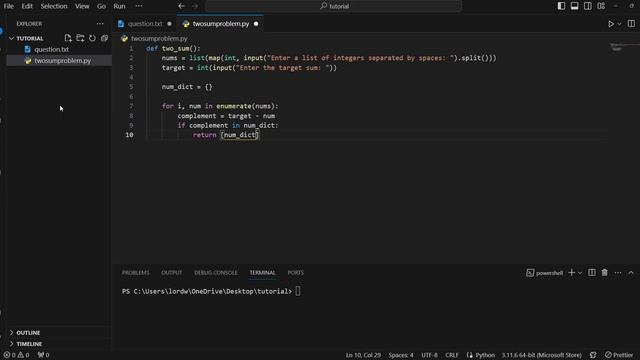Kill terminal with the trash icon
The height and width of the screenshot is (360, 640).
point(604,273)
